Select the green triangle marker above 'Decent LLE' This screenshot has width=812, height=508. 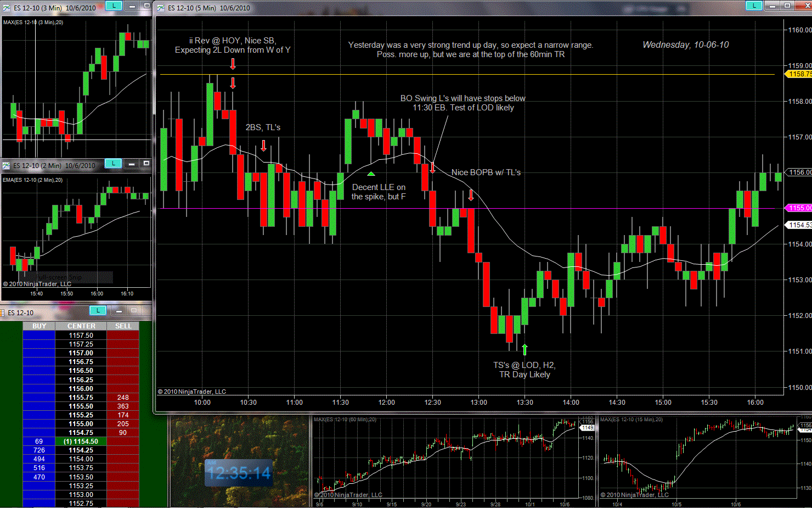371,174
